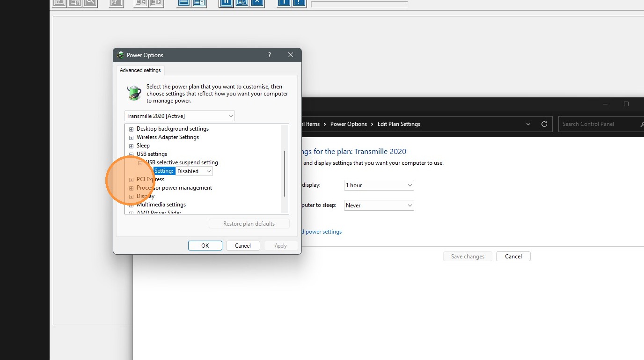Minimize the Control Panel window

point(605,104)
